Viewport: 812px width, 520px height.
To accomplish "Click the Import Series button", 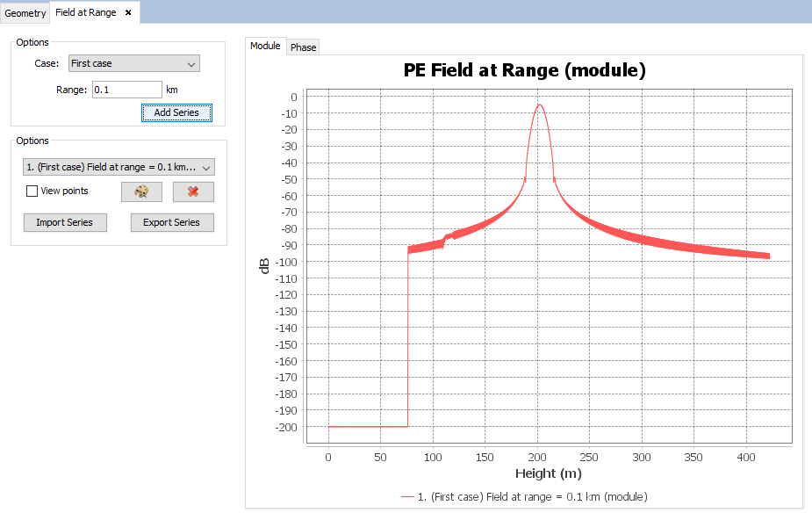I will [x=65, y=222].
